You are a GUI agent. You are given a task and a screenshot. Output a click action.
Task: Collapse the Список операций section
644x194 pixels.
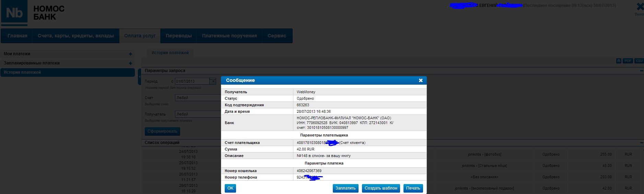[x=641, y=143]
